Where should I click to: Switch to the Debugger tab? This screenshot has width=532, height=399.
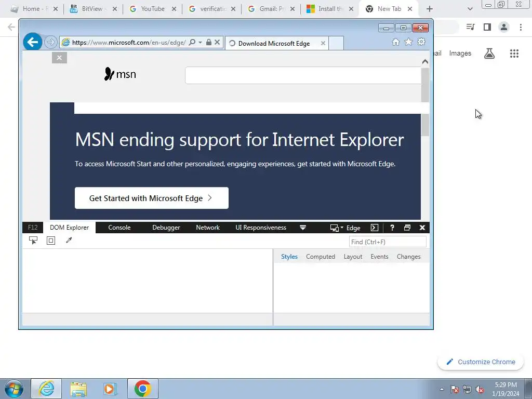pos(166,228)
